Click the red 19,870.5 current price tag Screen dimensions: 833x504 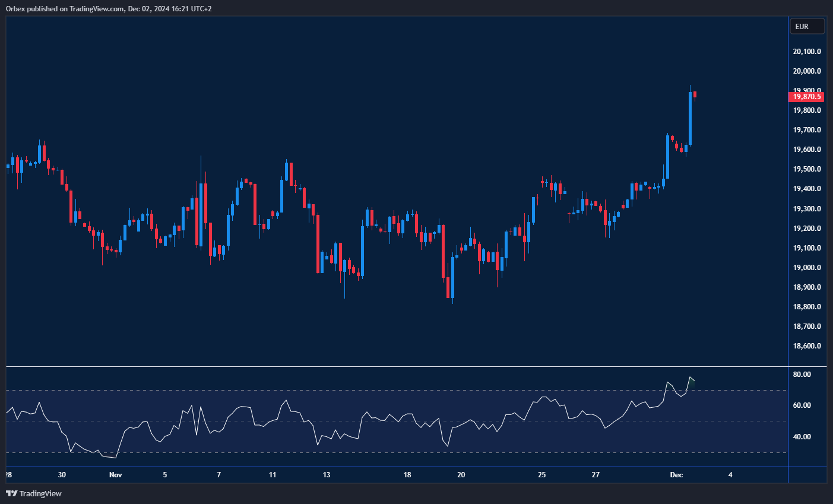pyautogui.click(x=807, y=97)
